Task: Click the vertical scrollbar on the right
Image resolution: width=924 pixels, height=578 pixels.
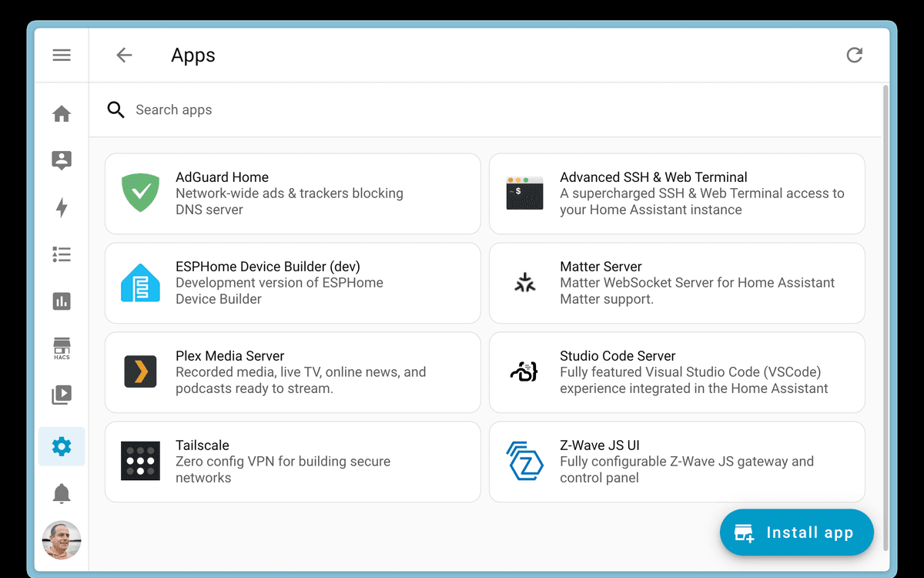Action: tap(885, 318)
